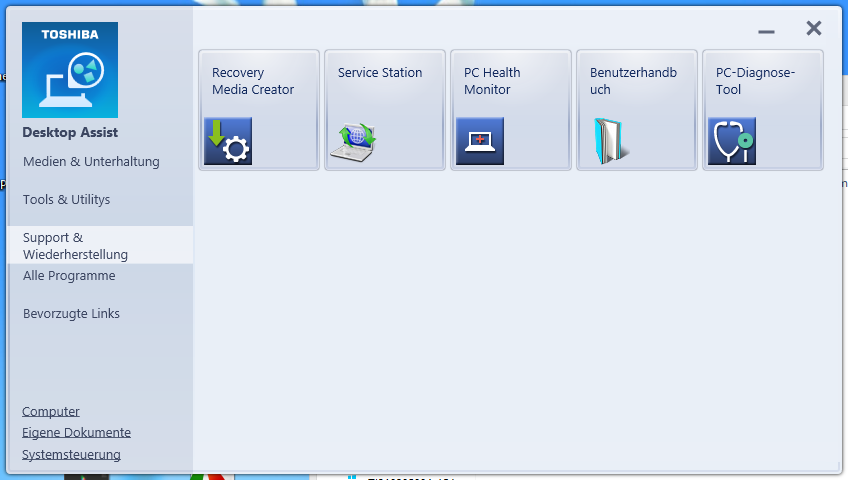Click the 'Service Station' tile label
The width and height of the screenshot is (848, 480).
(x=380, y=72)
